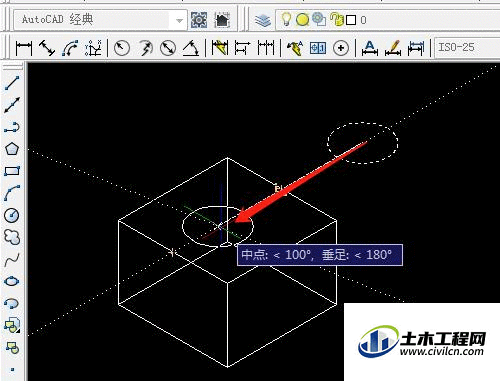
Task: Toggle layer on/off lightbulb icon
Action: (x=286, y=20)
